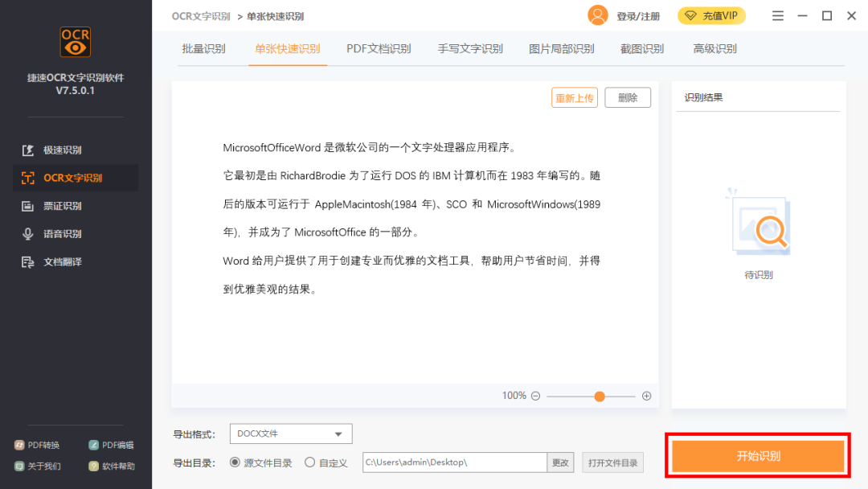Switch to 截图识别 tab
Screen dimensions: 868x489
[x=642, y=49]
